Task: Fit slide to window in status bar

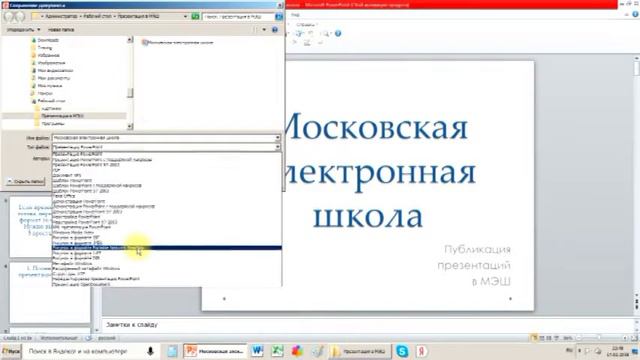Action: point(635,338)
